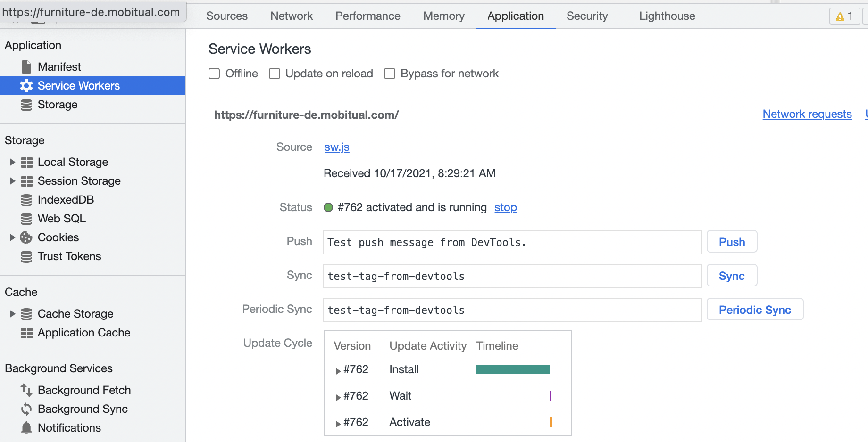Select the Service Workers gear icon
Viewport: 868px width, 442px height.
click(26, 85)
